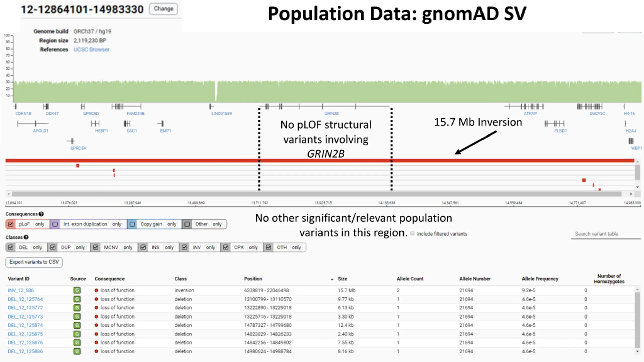Toggle the Other consequence checkbox
Screen dimensions: 644x362
point(187,224)
